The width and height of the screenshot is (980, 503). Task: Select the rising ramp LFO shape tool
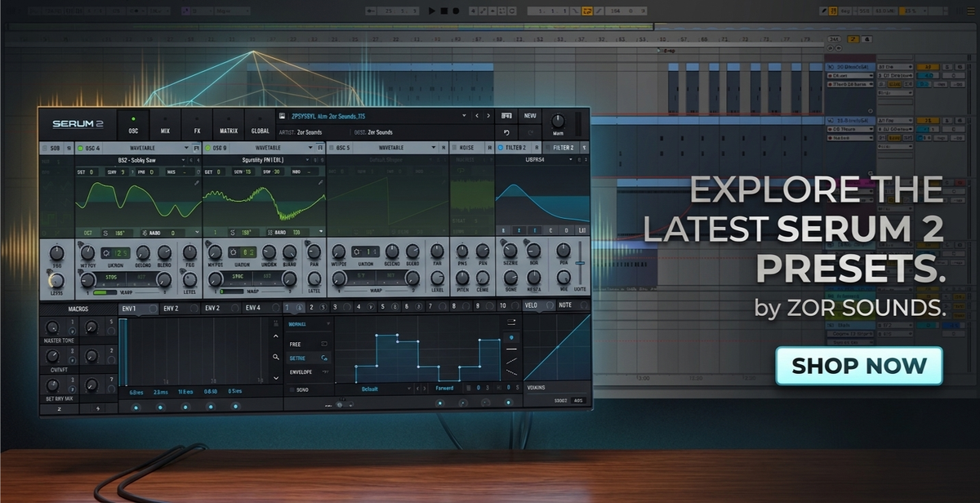[x=511, y=360]
